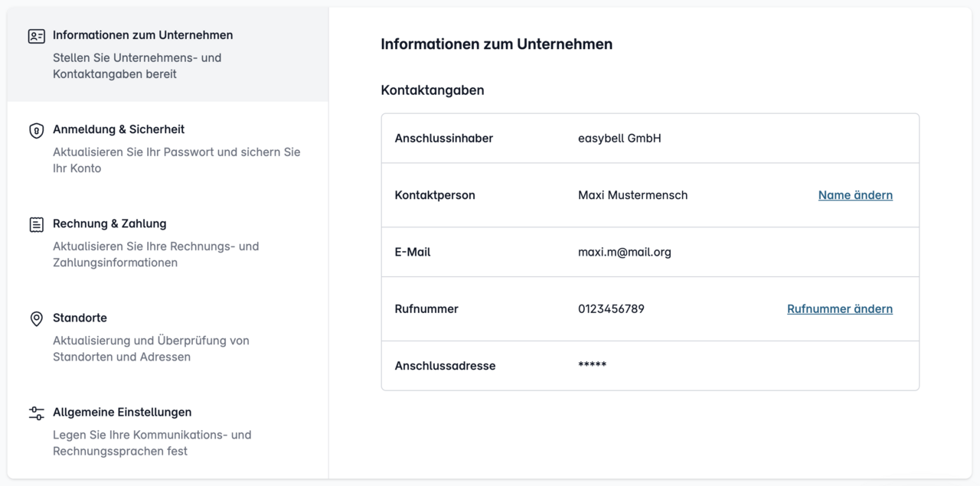Select the Standorte menu entry

pyautogui.click(x=168, y=337)
